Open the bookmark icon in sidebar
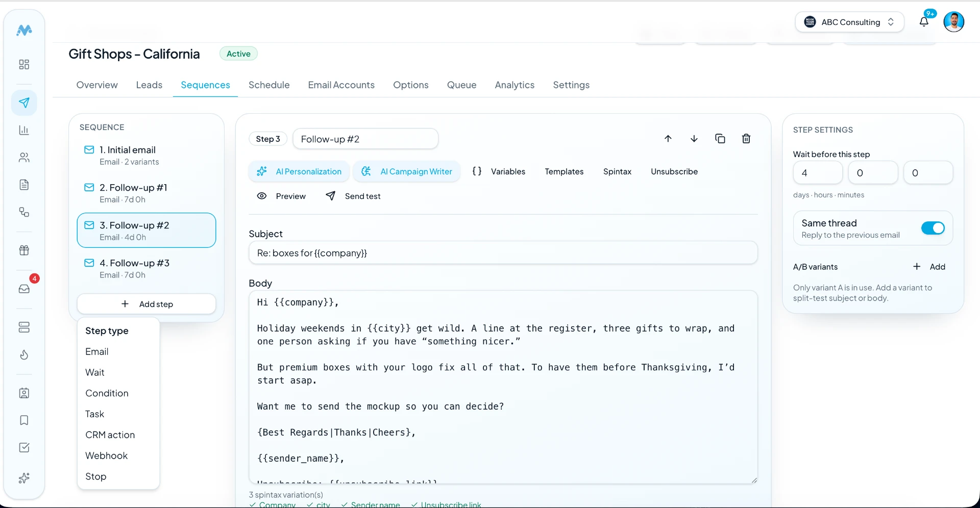980x508 pixels. [24, 420]
